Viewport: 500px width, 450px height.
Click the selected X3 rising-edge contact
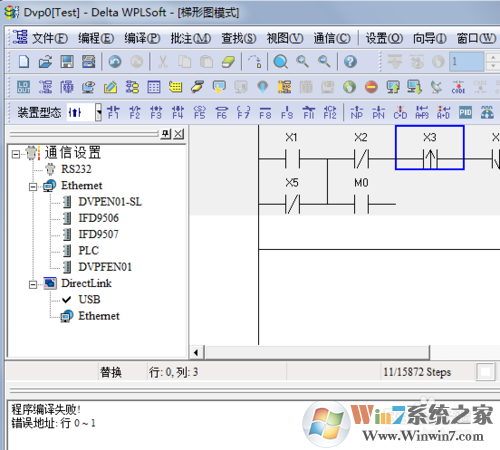(x=430, y=147)
